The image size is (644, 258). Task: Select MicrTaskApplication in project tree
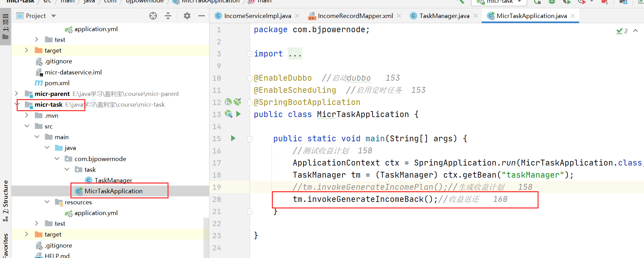pyautogui.click(x=109, y=191)
